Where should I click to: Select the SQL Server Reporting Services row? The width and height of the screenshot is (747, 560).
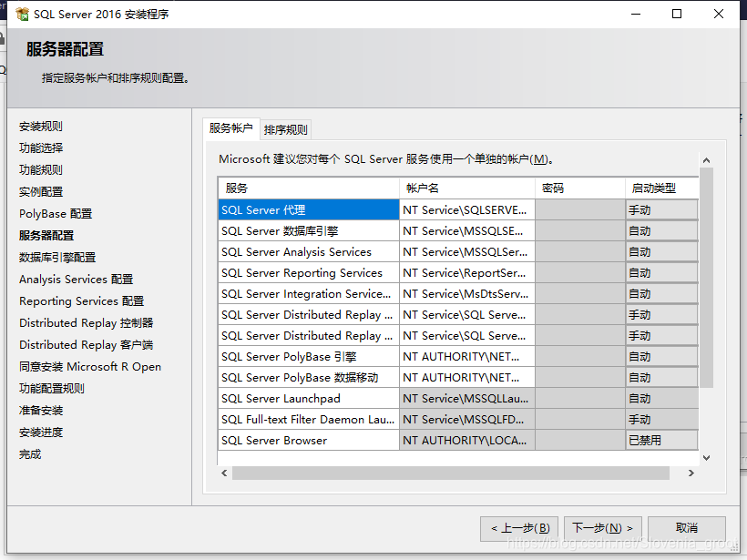(309, 273)
